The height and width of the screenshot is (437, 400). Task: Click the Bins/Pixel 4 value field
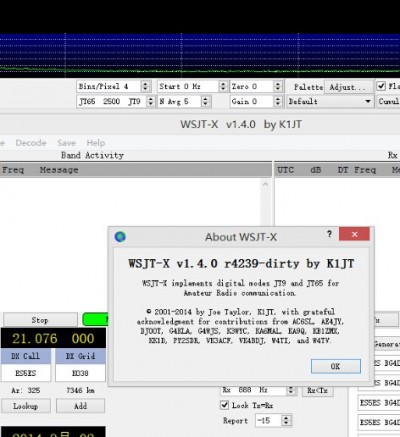click(x=109, y=87)
